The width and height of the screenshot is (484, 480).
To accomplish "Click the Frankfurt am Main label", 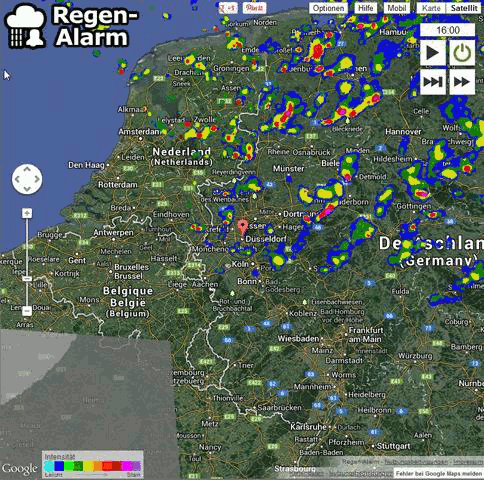I will [x=366, y=335].
